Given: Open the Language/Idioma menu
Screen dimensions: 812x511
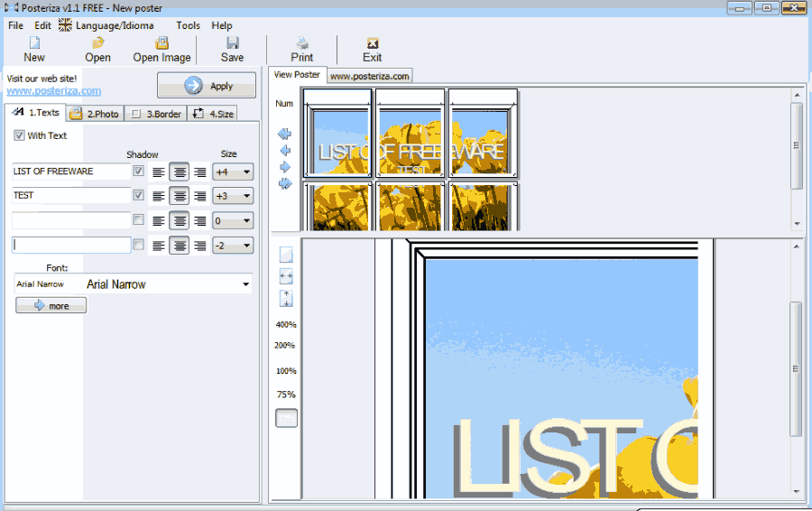Looking at the screenshot, I should (106, 25).
